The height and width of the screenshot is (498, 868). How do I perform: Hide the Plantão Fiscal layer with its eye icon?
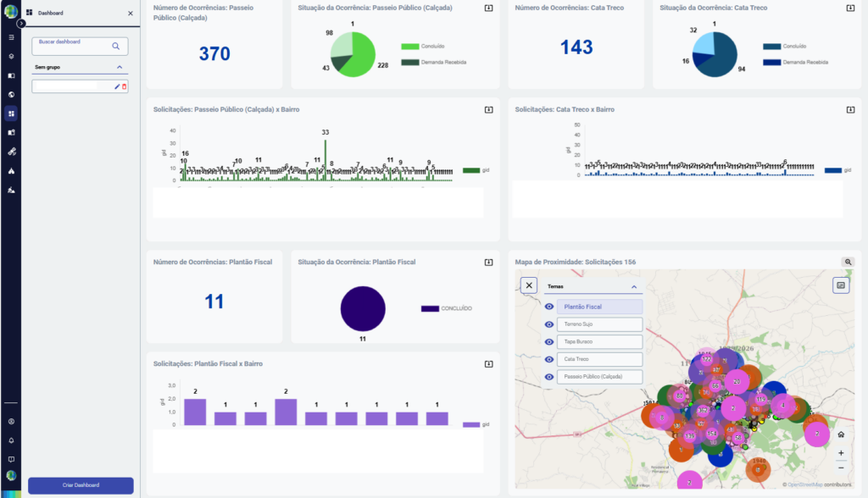pos(549,307)
